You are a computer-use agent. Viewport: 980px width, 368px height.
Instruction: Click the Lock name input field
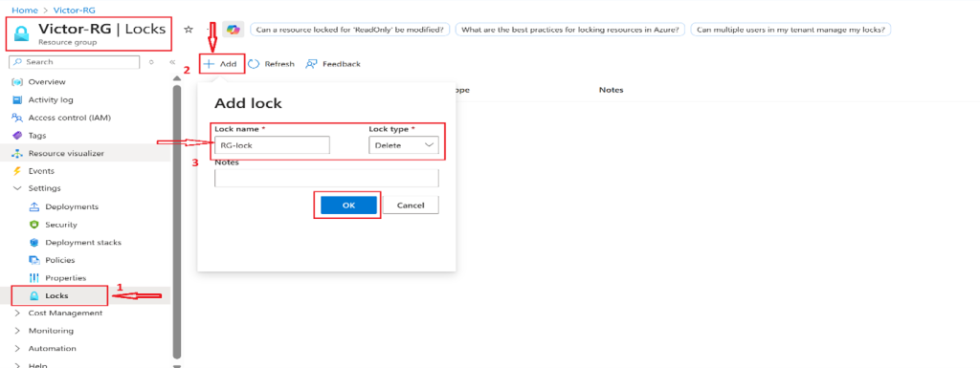pos(272,145)
